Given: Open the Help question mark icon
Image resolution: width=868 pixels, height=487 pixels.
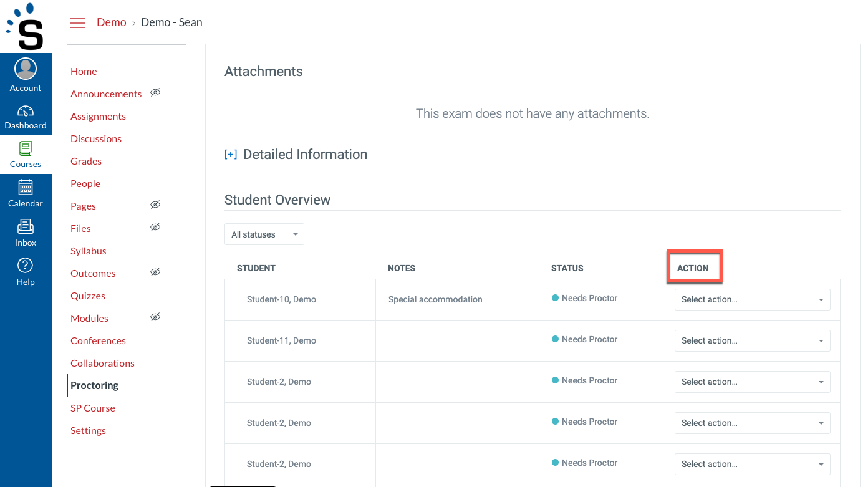Looking at the screenshot, I should tap(26, 266).
